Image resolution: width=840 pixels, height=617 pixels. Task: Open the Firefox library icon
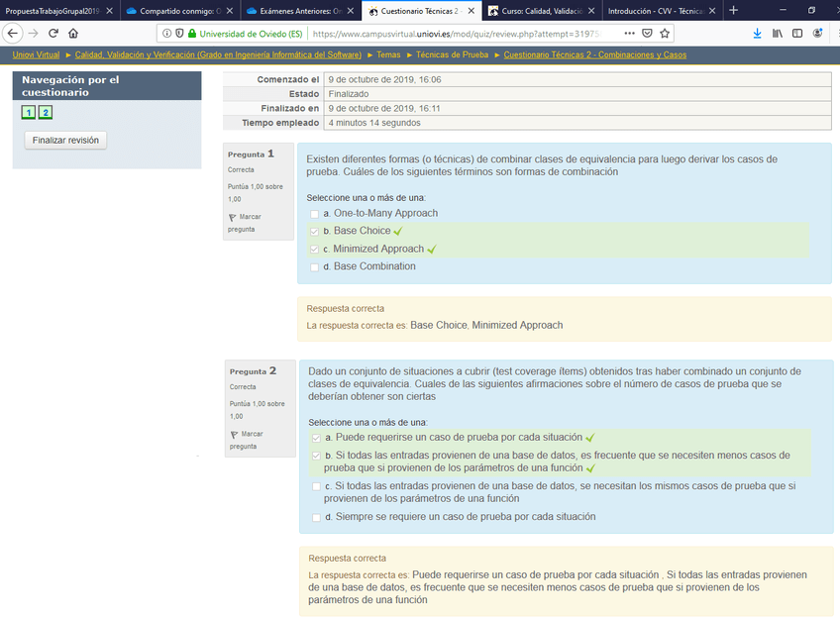point(779,33)
